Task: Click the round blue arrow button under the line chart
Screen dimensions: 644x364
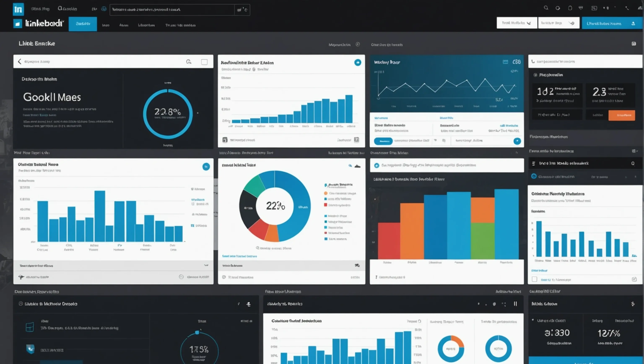Action: pyautogui.click(x=517, y=141)
